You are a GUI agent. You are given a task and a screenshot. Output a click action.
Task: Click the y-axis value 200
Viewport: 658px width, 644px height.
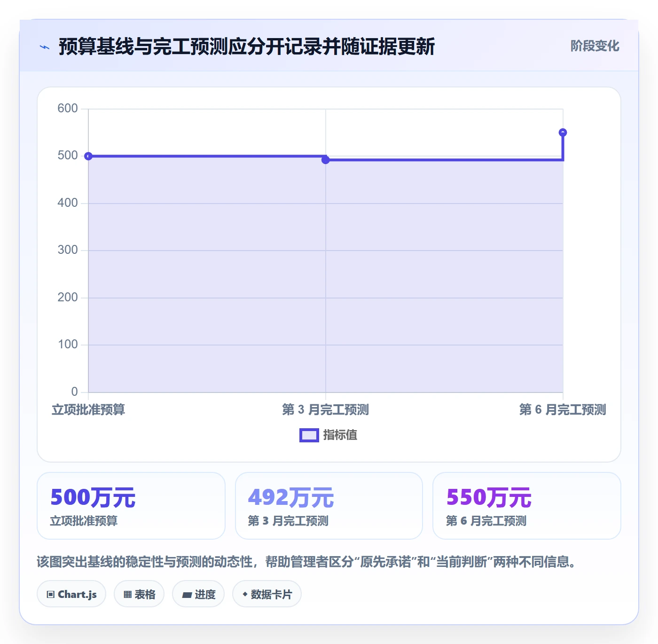(x=68, y=298)
